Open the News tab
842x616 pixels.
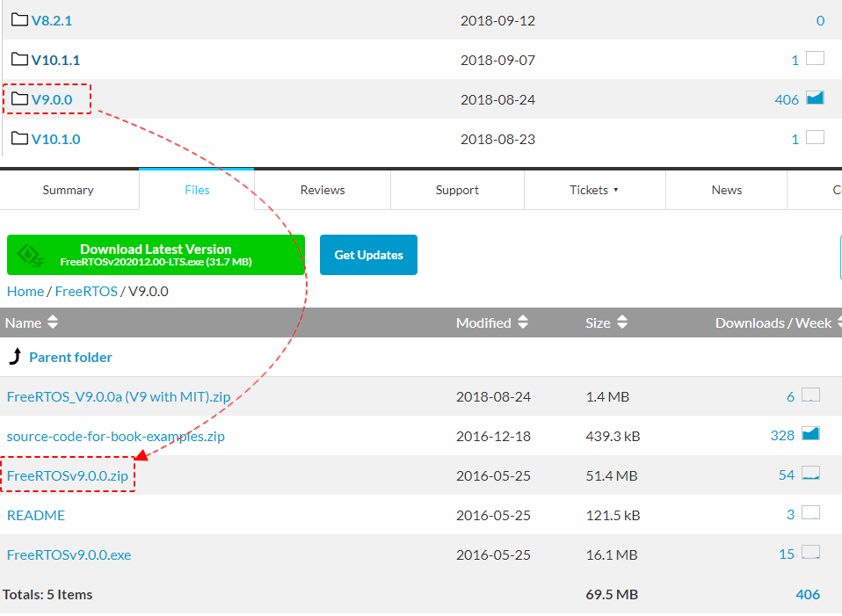(727, 190)
